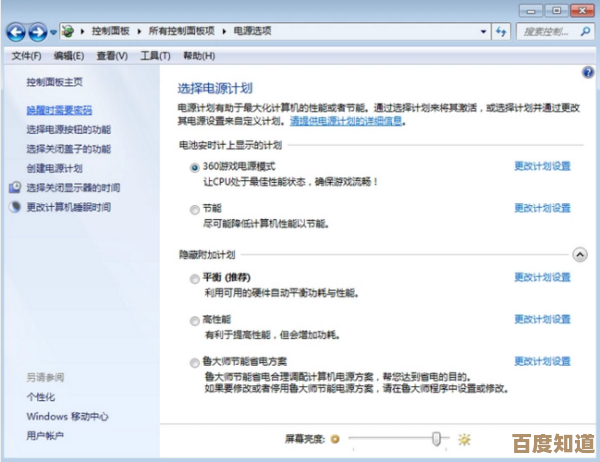Open 创建电源计划

54,168
